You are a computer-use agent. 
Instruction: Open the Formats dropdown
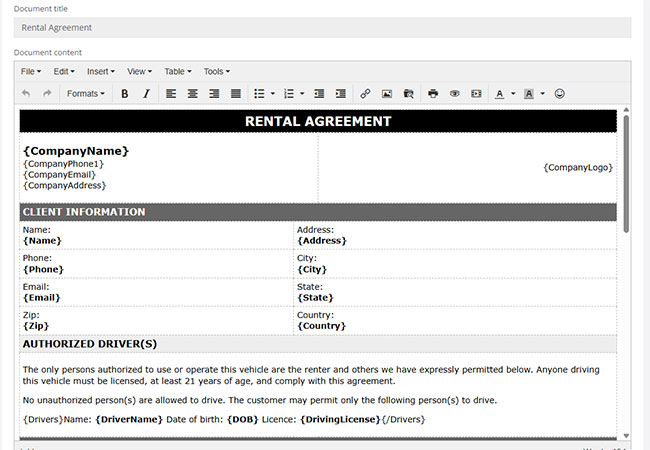[86, 94]
